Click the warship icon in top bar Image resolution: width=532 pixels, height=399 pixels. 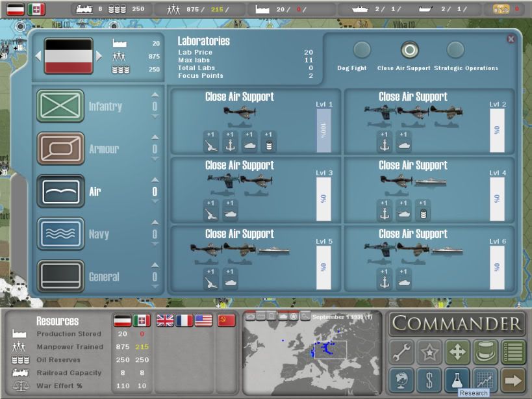pos(360,9)
